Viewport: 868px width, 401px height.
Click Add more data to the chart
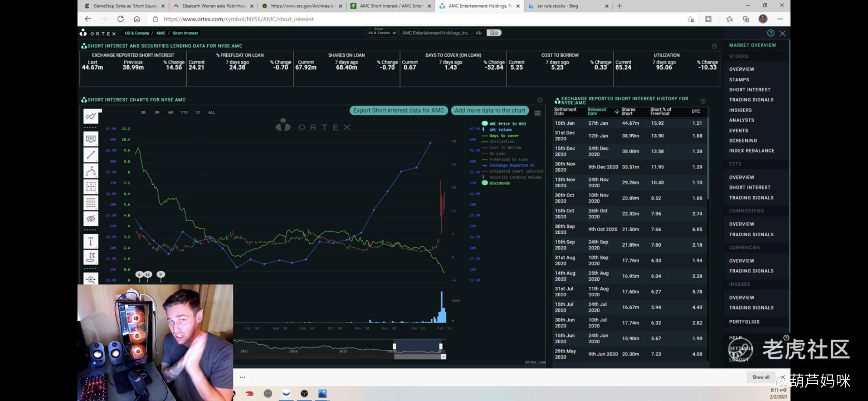point(489,110)
